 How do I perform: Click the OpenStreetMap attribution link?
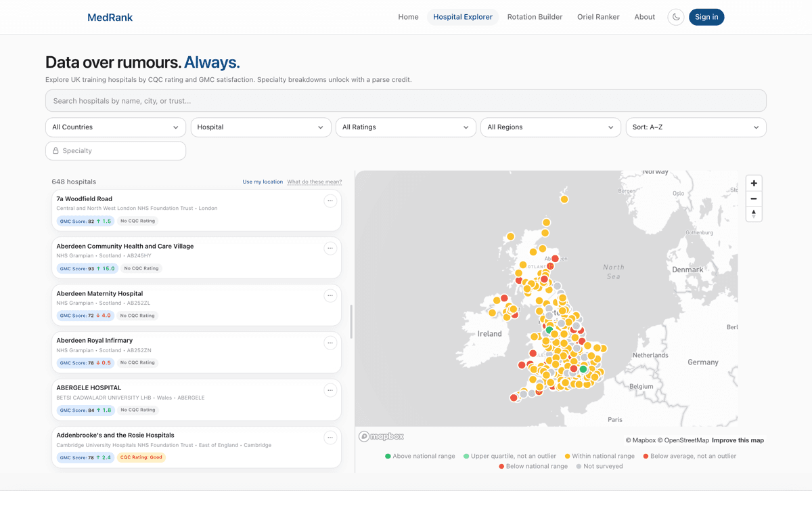[683, 440]
